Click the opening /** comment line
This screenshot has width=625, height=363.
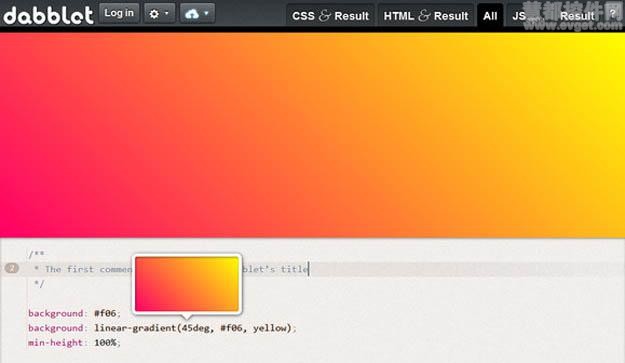[x=36, y=254]
